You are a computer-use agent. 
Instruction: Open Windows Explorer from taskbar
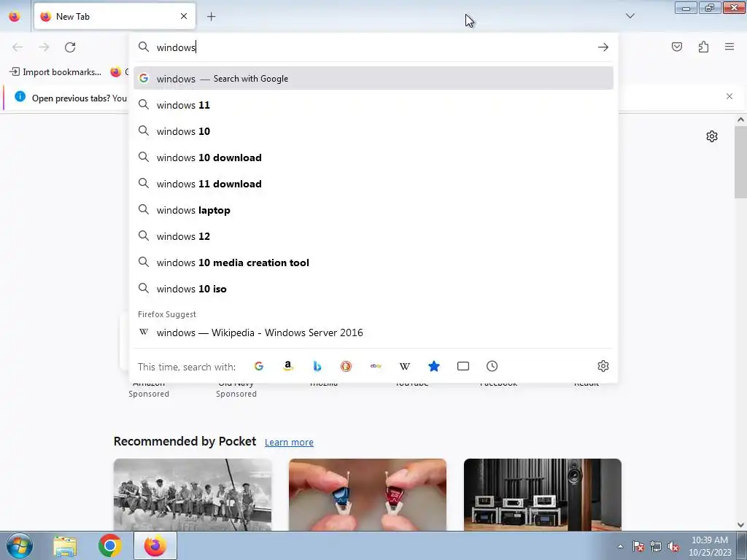click(x=65, y=546)
